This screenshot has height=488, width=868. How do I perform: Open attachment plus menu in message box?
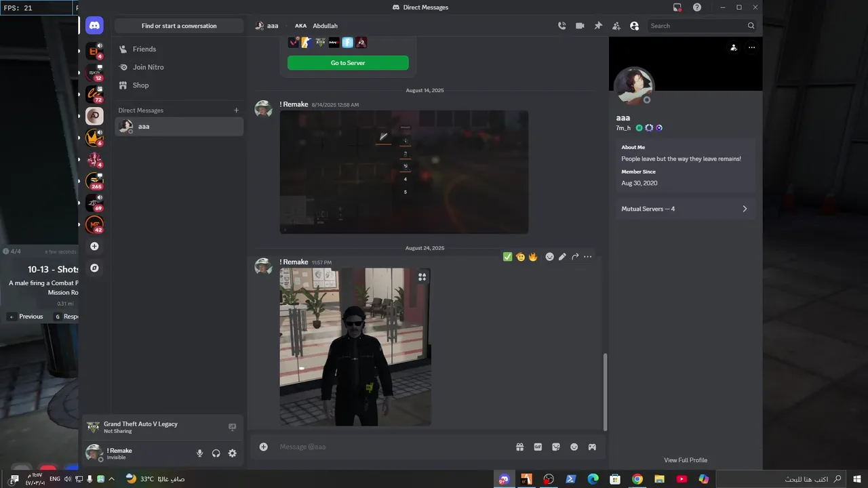point(263,447)
